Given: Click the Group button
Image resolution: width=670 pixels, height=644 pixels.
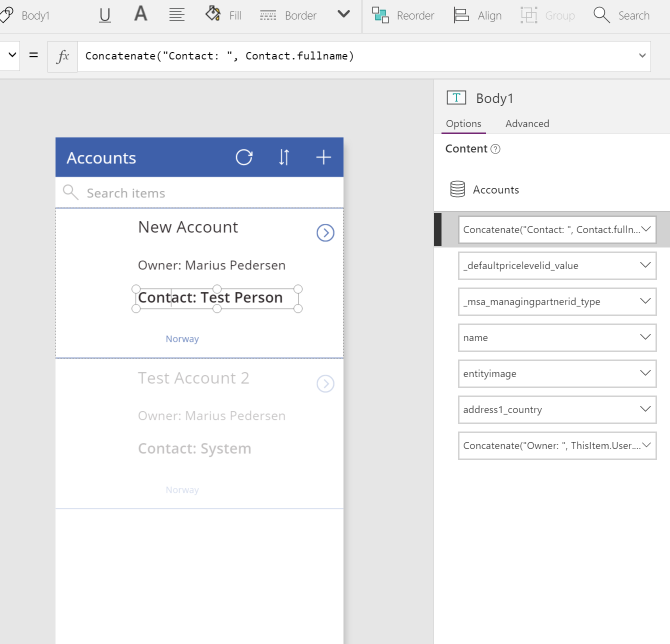Looking at the screenshot, I should [x=548, y=15].
